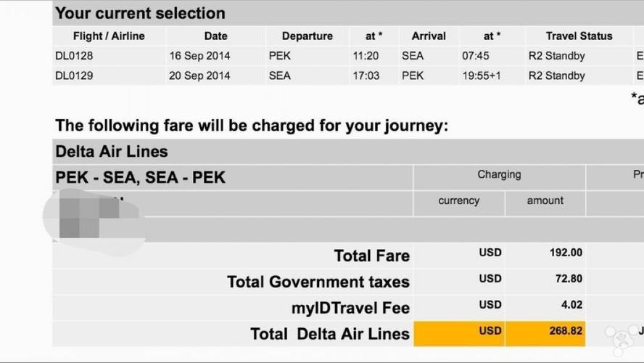This screenshot has width=644, height=363.
Task: Click R2 Standby status for DL0129
Action: pos(556,76)
